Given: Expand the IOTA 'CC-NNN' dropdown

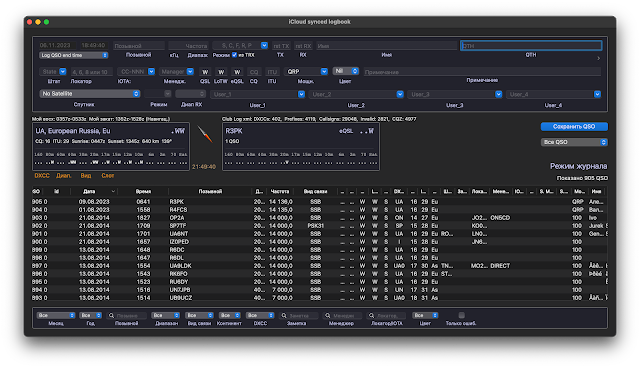Looking at the screenshot, I should 151,71.
